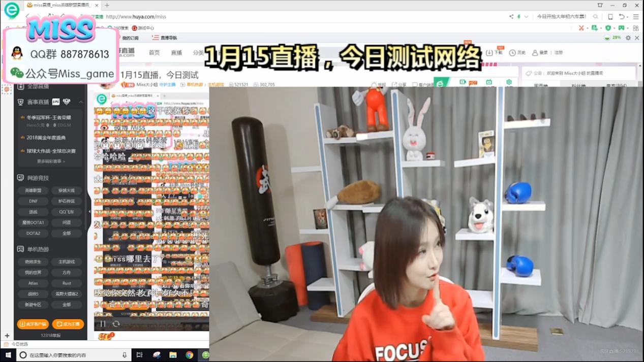The height and width of the screenshot is (362, 644).
Task: Open the 今日优选 status bar item
Action: tap(16, 344)
